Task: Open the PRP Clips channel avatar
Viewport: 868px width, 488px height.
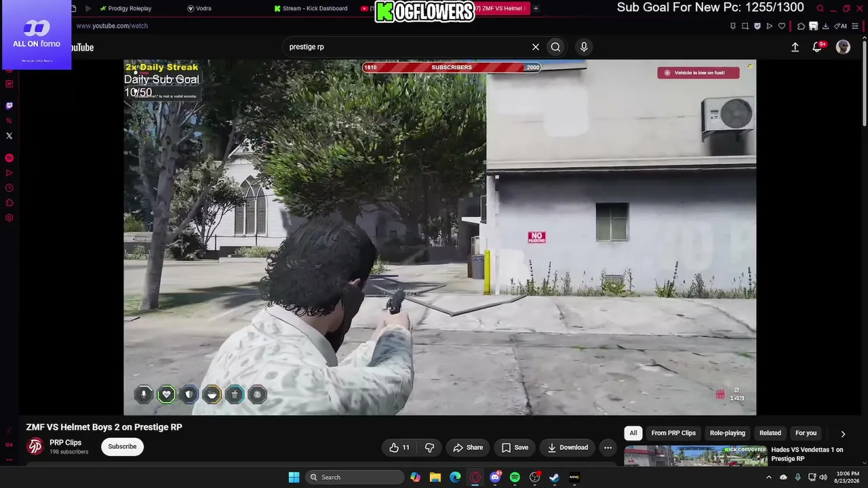Action: coord(35,446)
